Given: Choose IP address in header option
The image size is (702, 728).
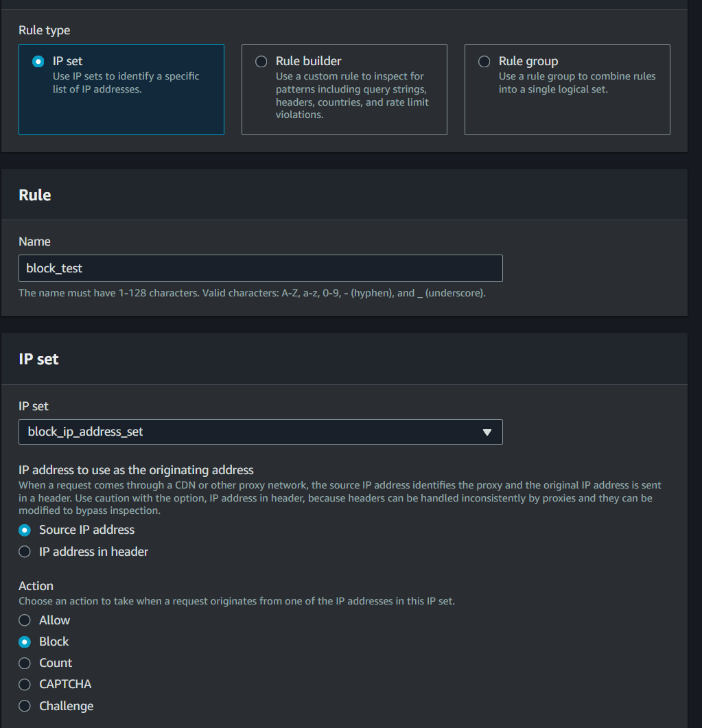Looking at the screenshot, I should coord(24,551).
